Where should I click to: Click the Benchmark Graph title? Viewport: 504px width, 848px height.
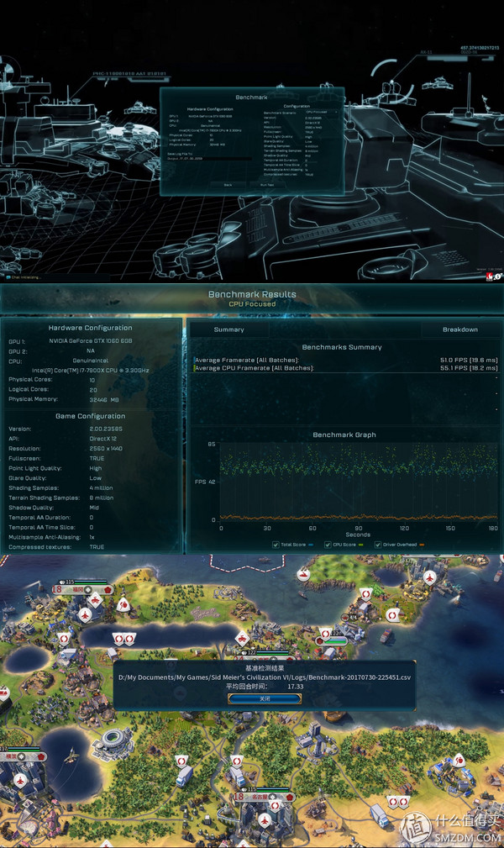[344, 435]
